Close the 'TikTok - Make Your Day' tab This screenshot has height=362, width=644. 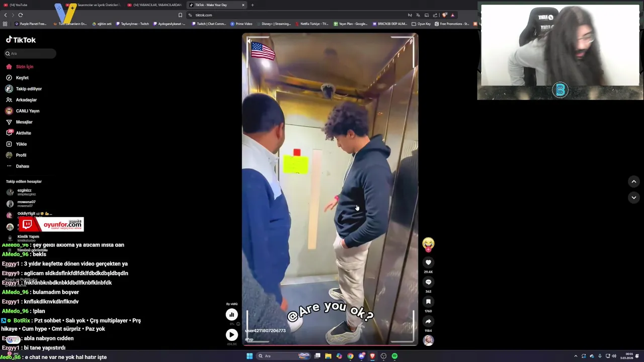pyautogui.click(x=243, y=5)
